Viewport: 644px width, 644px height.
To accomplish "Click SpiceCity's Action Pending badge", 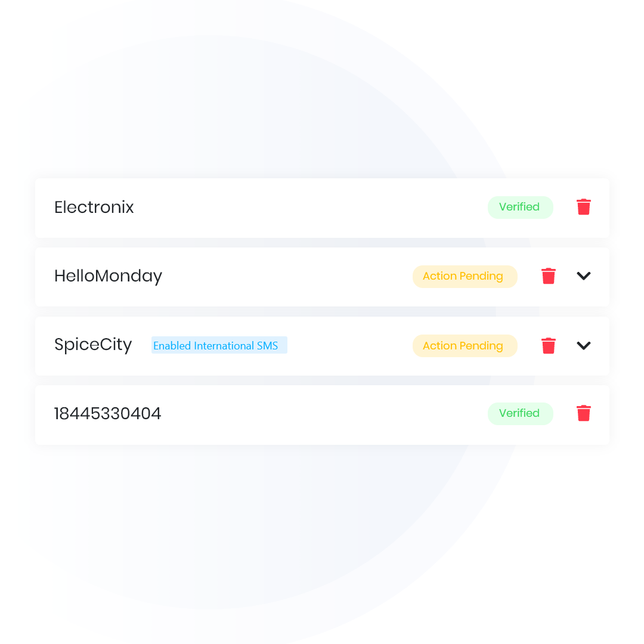I will (464, 345).
